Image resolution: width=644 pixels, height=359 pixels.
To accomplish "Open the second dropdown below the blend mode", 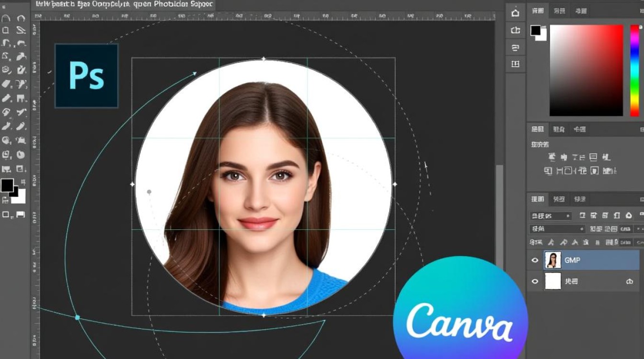I will (x=558, y=229).
